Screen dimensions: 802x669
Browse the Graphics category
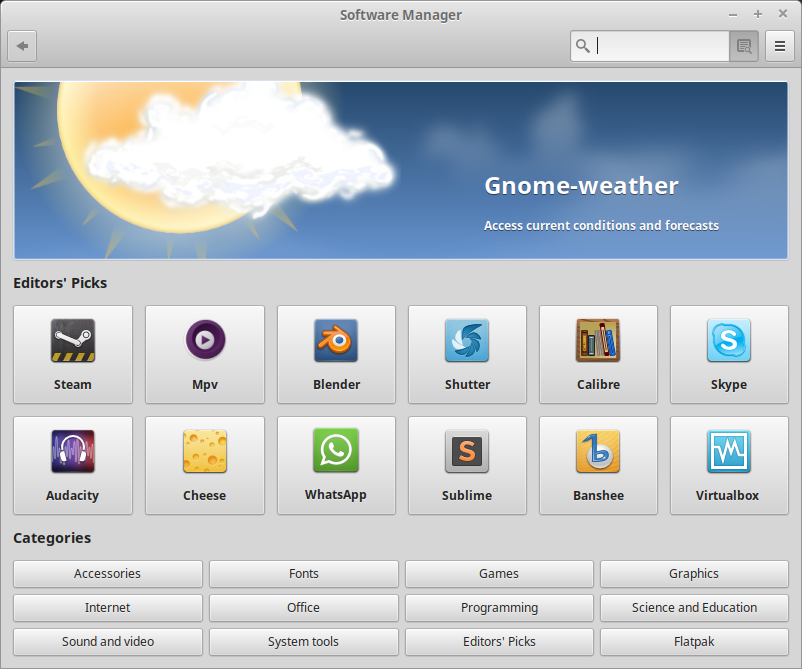point(694,574)
